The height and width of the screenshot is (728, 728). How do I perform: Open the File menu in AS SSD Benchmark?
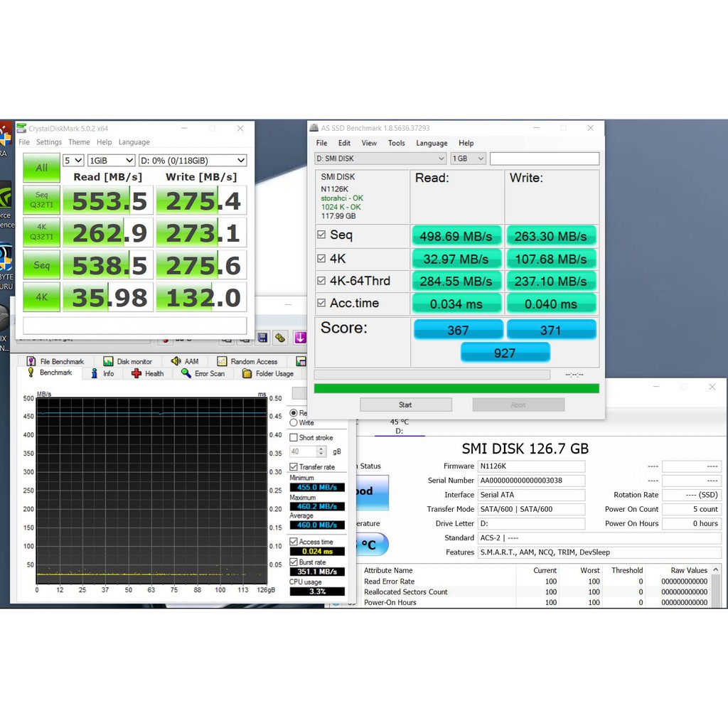[x=321, y=143]
